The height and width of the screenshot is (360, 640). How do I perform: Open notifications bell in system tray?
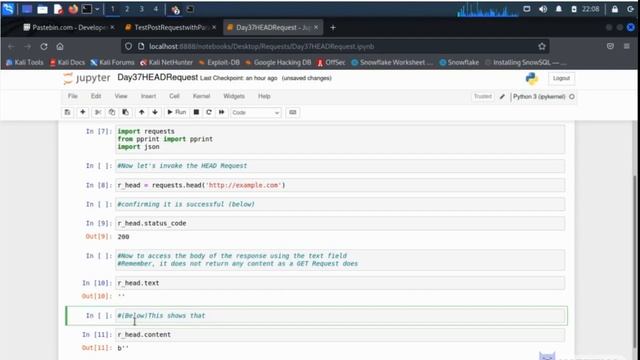pos(558,9)
